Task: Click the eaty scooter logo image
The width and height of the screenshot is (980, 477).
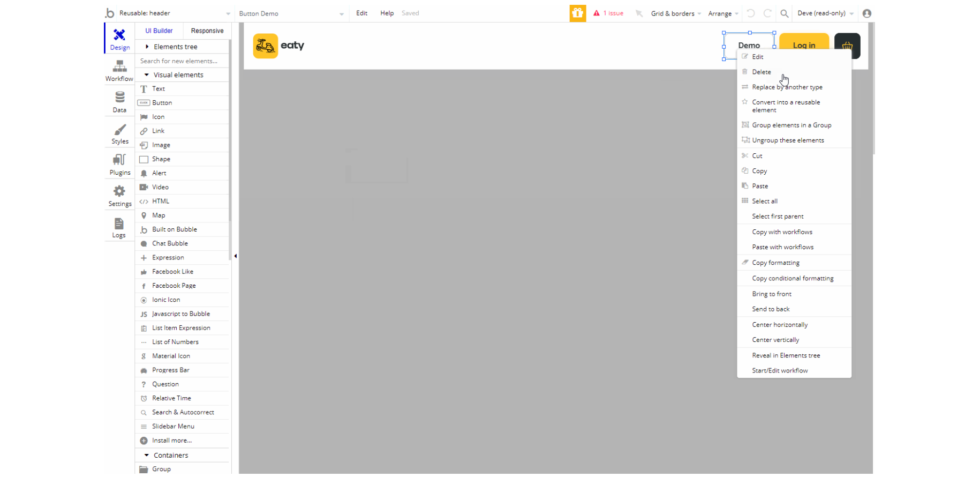Action: (x=266, y=46)
